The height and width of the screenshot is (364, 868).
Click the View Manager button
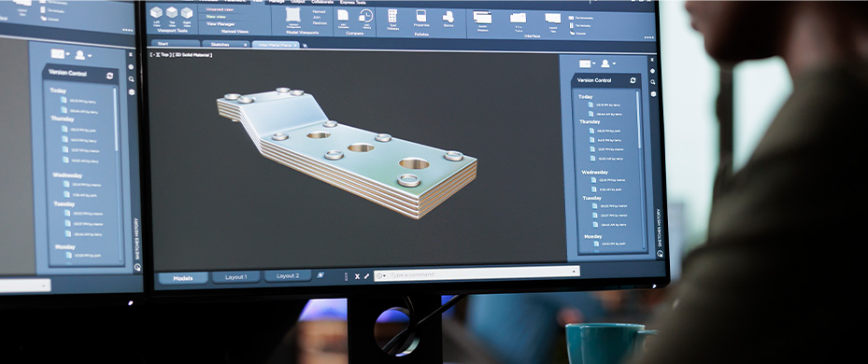[x=221, y=23]
